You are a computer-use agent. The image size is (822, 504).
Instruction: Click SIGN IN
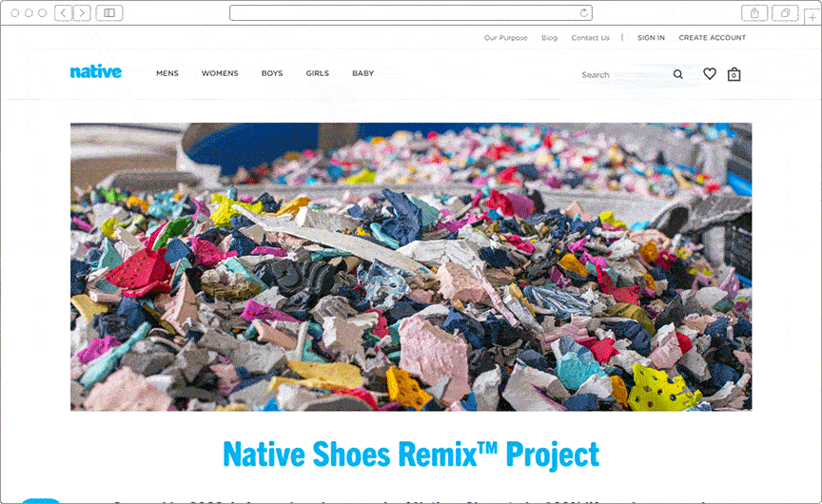[x=651, y=38]
